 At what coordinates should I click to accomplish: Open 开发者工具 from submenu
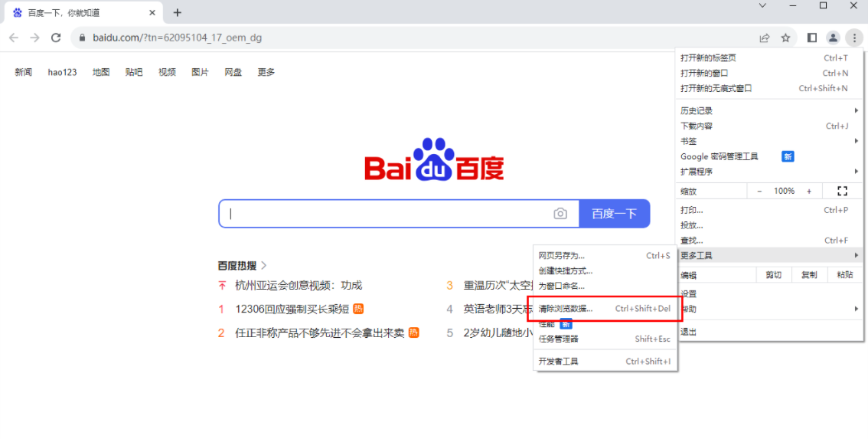tap(605, 362)
